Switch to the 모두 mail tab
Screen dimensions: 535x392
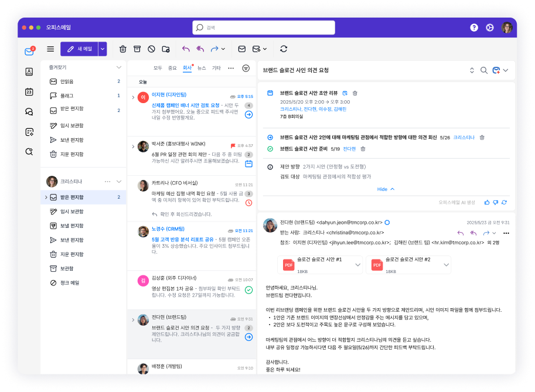point(158,68)
